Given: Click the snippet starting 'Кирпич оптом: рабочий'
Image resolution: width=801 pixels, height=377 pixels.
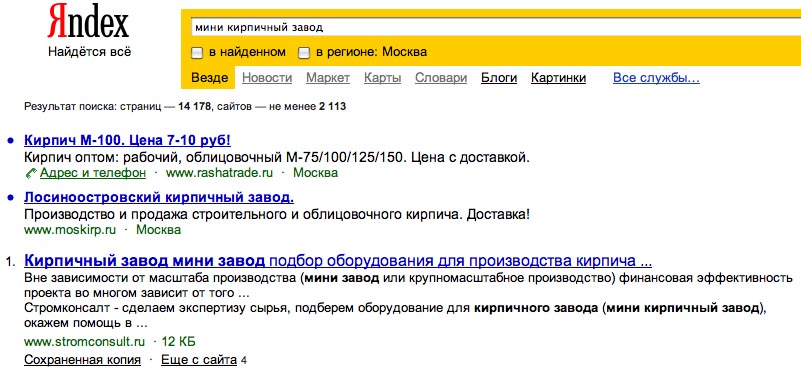Looking at the screenshot, I should [x=277, y=157].
